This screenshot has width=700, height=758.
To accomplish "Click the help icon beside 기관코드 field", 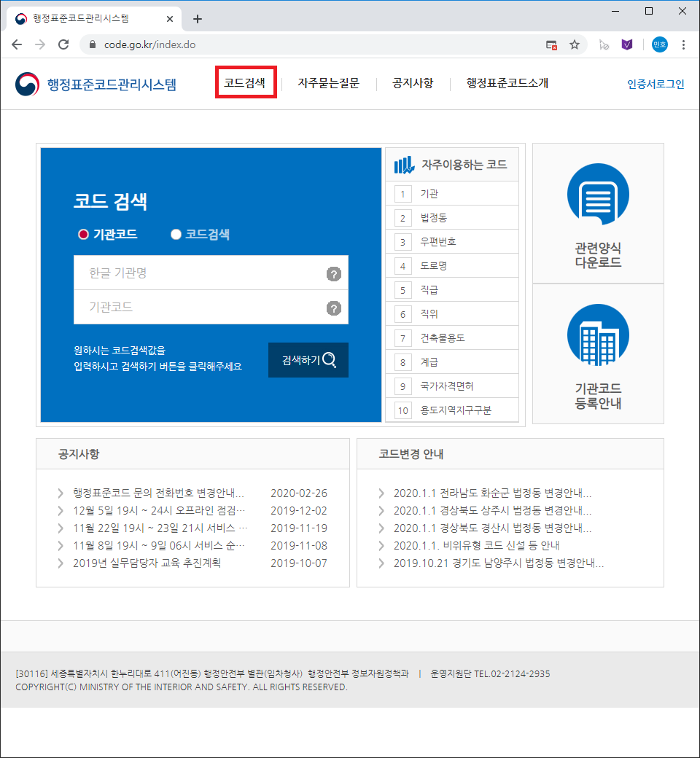I will (x=334, y=308).
